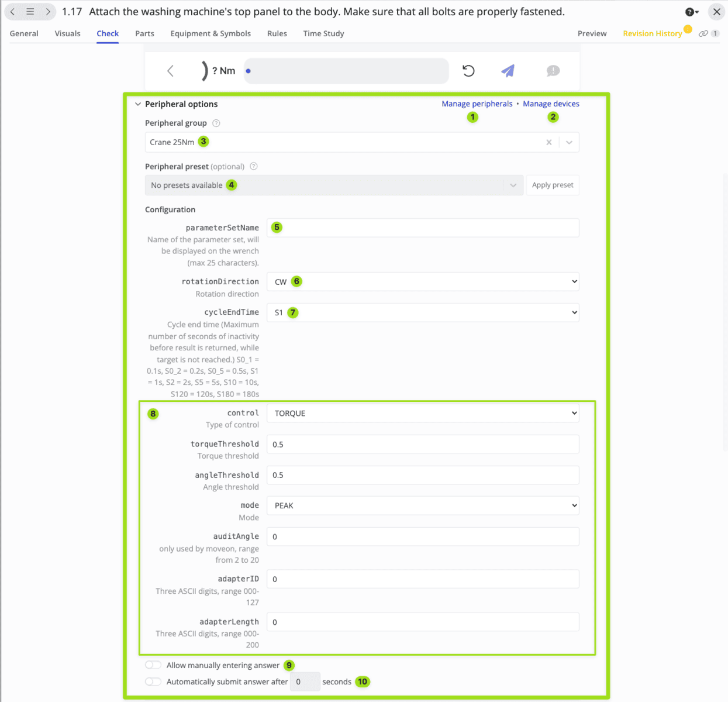The height and width of the screenshot is (702, 728).
Task: Go to next step with right chevron
Action: click(48, 12)
